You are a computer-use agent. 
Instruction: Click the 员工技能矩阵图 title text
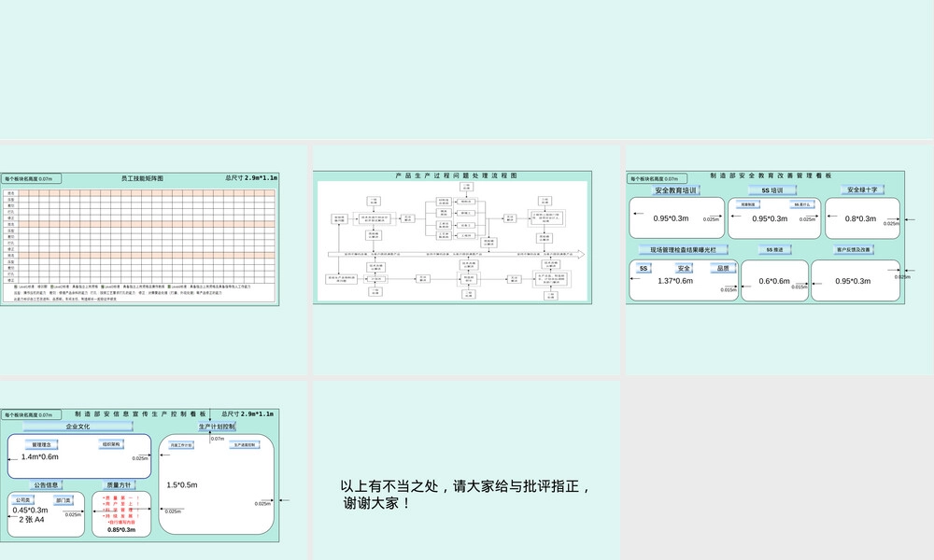click(x=142, y=178)
